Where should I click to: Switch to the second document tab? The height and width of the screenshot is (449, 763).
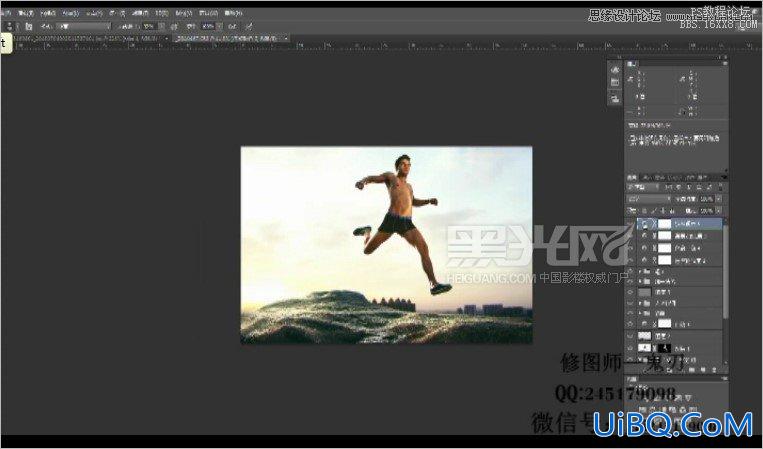pos(231,38)
